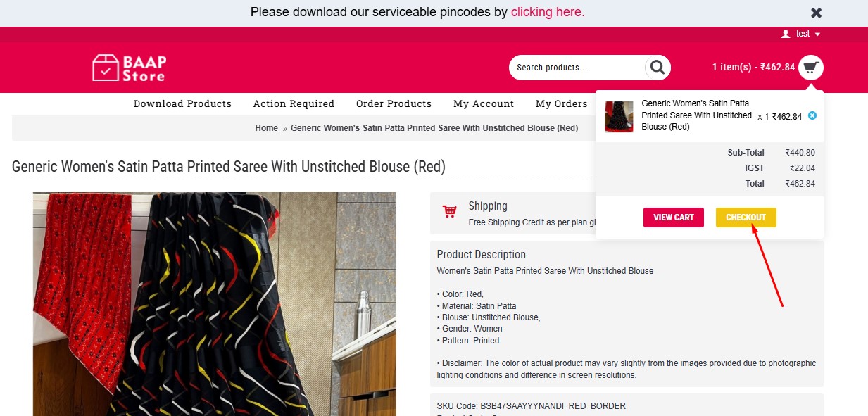The image size is (868, 416).
Task: Click the BAAP Store logo
Action: 130,68
